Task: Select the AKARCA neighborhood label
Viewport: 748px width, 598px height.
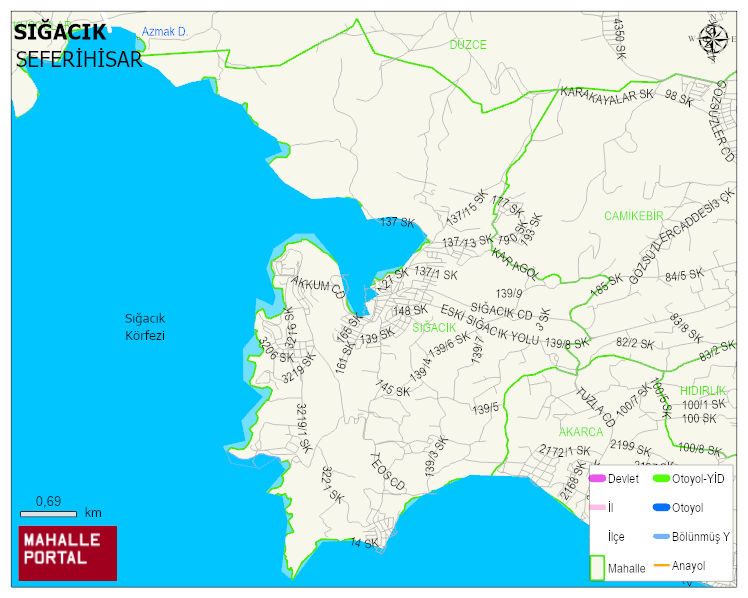Action: tap(581, 432)
